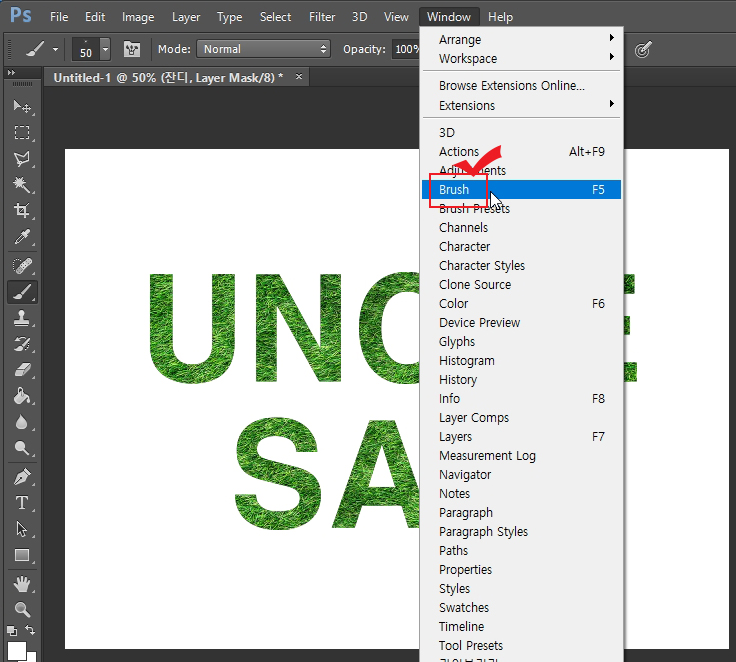Expand the Arrange submenu
The height and width of the screenshot is (662, 736).
tap(522, 39)
